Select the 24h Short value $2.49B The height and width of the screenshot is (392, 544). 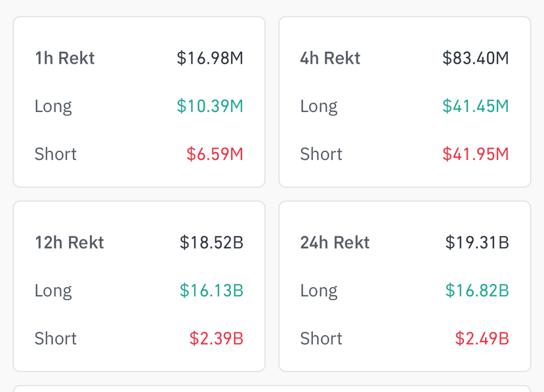point(482,338)
